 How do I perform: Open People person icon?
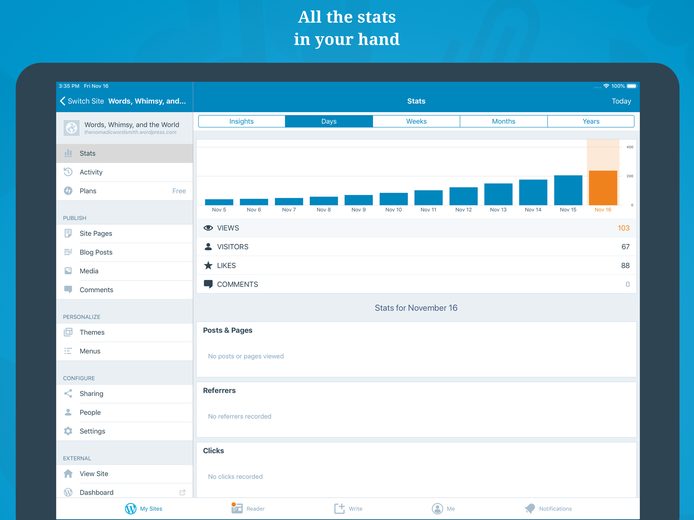coord(68,412)
